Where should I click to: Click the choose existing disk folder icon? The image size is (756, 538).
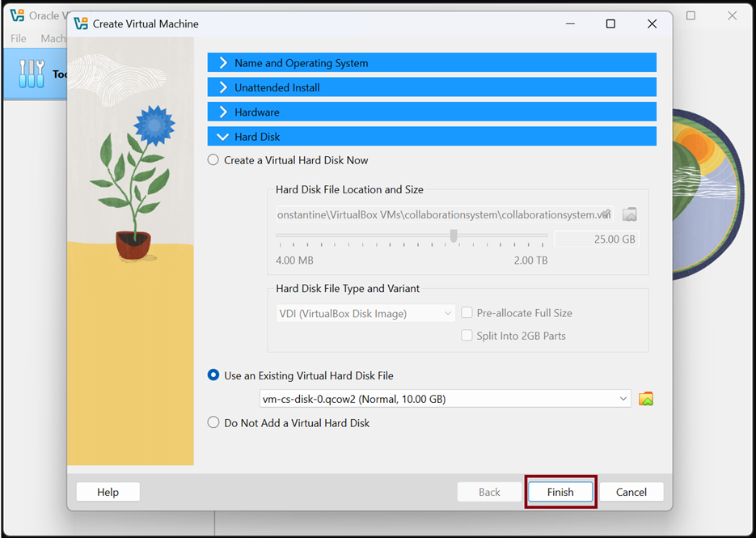click(645, 399)
